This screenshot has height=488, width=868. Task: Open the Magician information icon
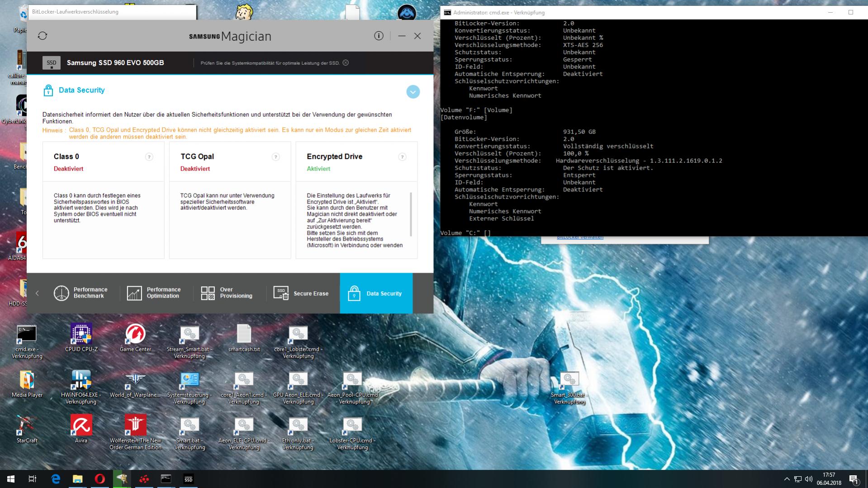[x=379, y=36]
